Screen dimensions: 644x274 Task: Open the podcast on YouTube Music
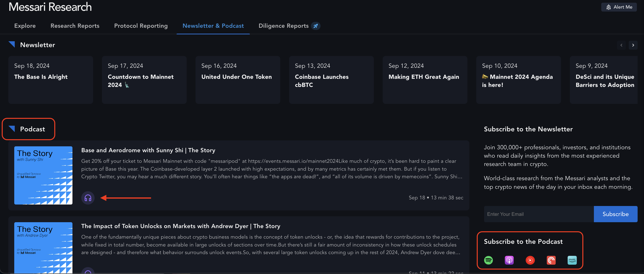pyautogui.click(x=530, y=260)
